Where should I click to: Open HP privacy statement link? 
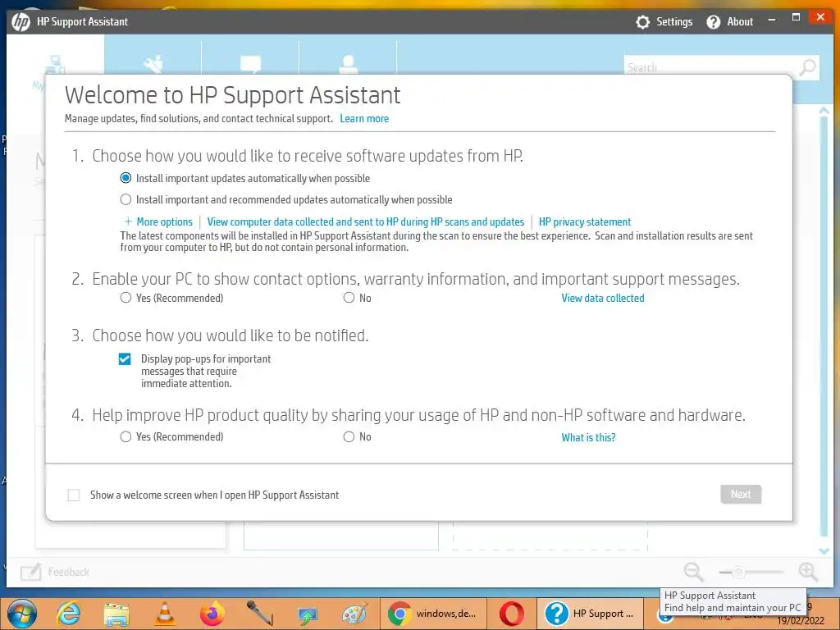pos(584,221)
